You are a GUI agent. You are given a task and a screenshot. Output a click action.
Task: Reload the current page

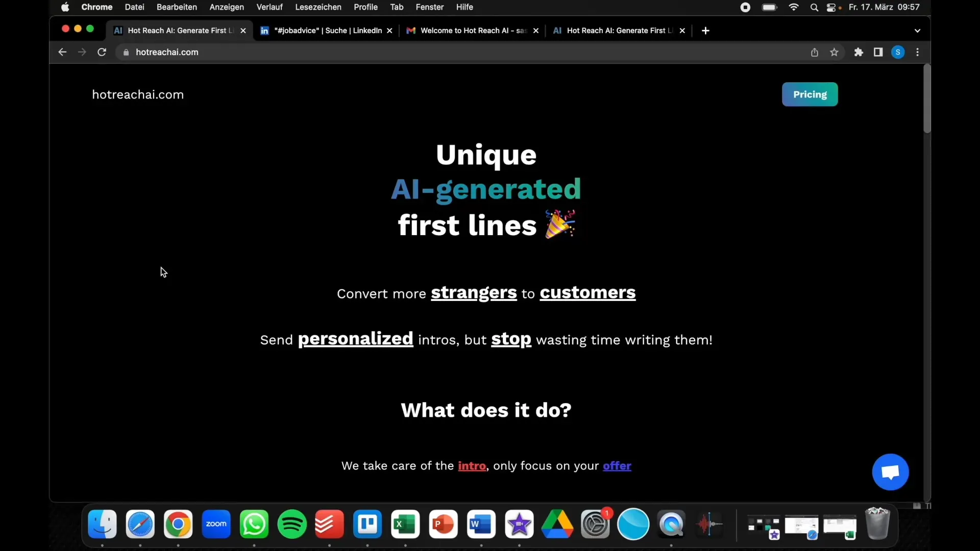[102, 52]
